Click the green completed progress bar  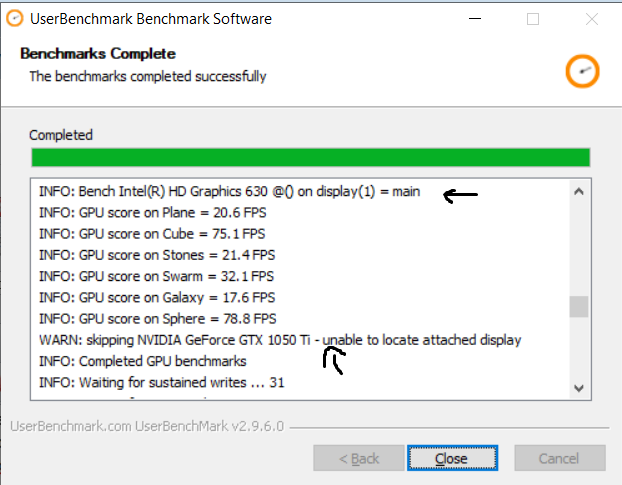310,157
